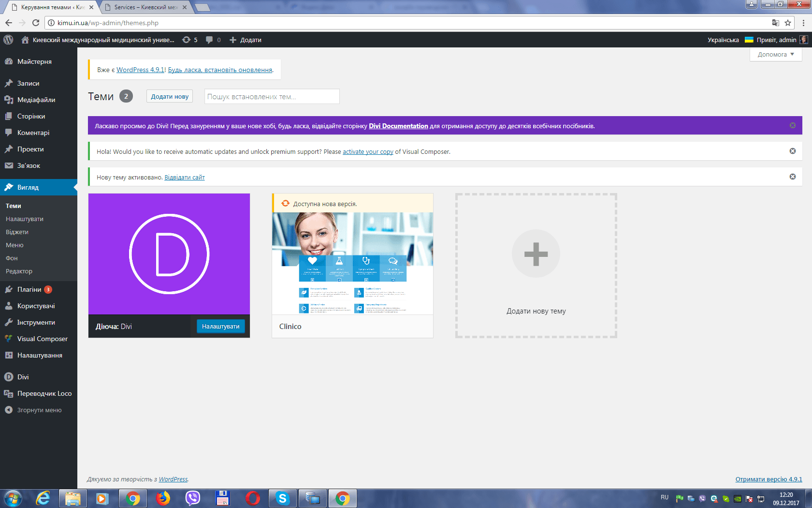Image resolution: width=812 pixels, height=508 pixels.
Task: Click the Divi logo theme screenshot
Action: [169, 254]
